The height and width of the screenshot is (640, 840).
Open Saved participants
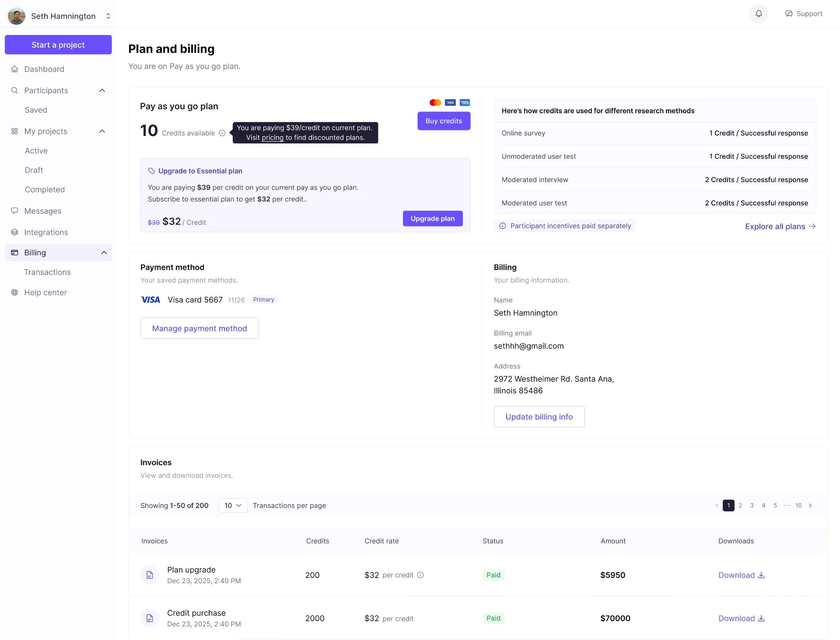36,110
